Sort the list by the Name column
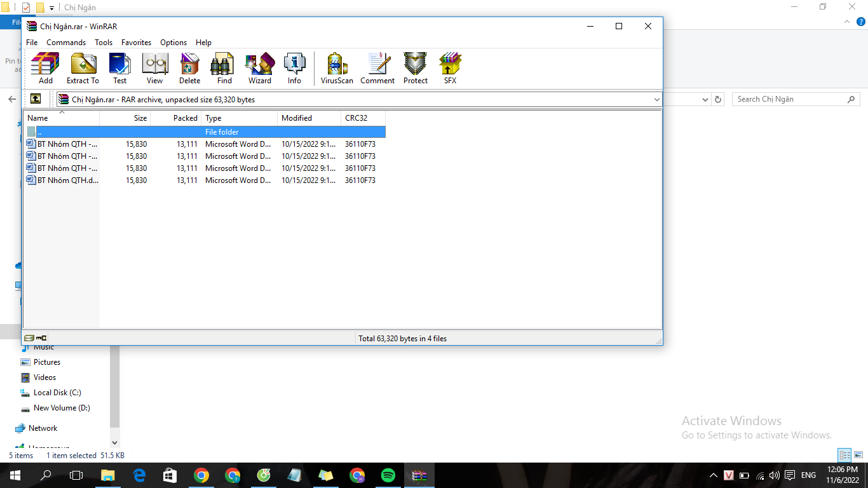The height and width of the screenshot is (488, 868). tap(62, 118)
